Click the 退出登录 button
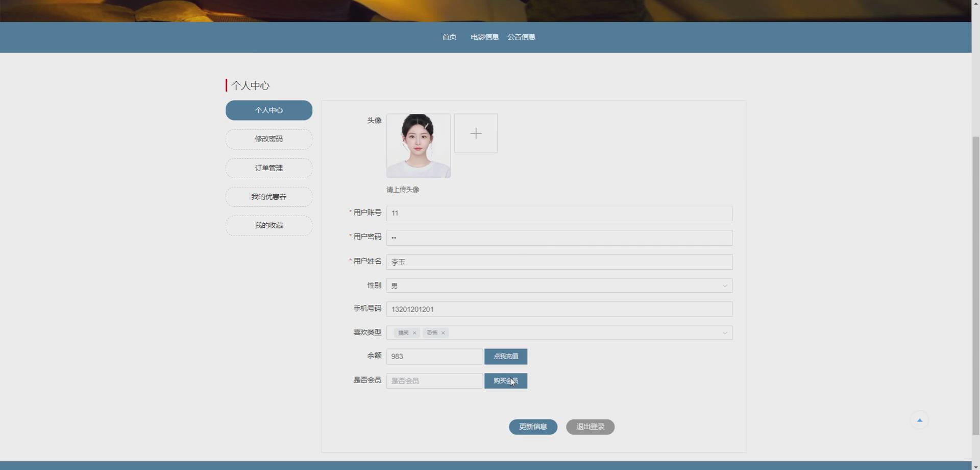Viewport: 980px width, 470px height. click(x=590, y=427)
